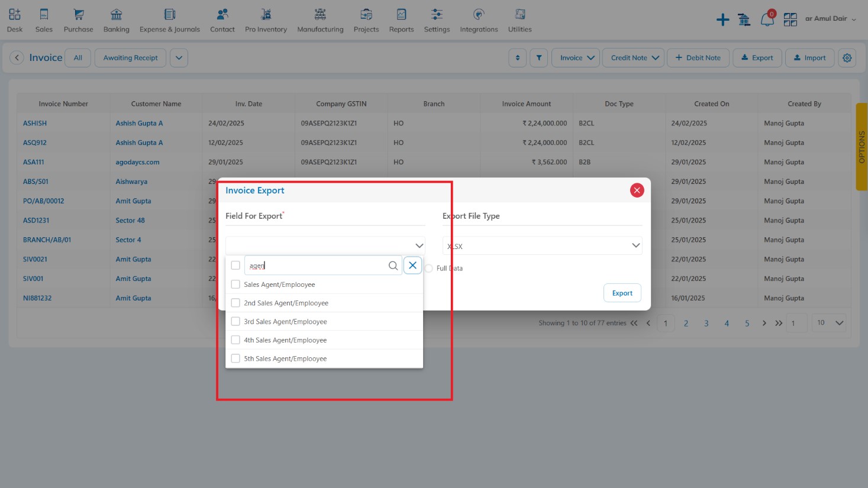Open invoice BRANCH/AB/01 link
This screenshot has width=868, height=488.
pos(47,240)
